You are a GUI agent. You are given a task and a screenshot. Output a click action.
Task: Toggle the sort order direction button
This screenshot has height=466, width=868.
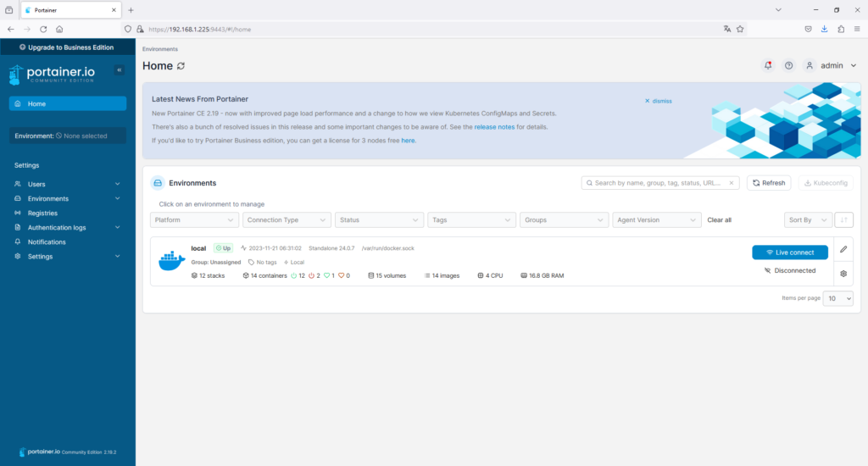843,219
